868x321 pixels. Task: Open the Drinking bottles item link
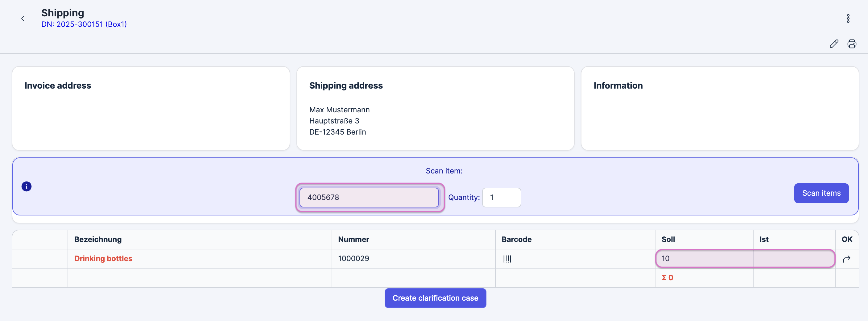[103, 259]
